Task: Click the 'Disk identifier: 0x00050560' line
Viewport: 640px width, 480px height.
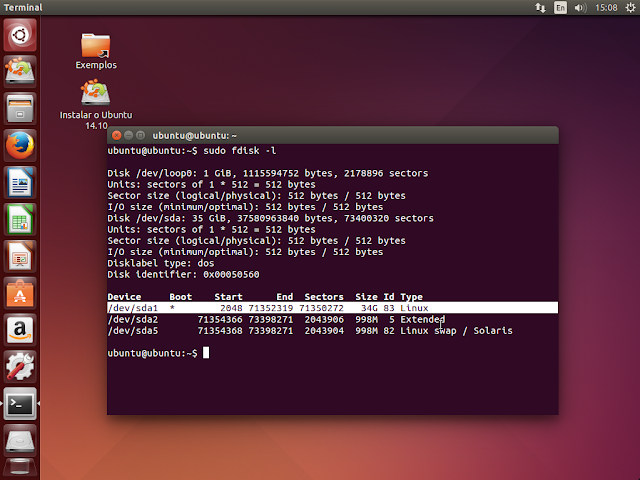Action: (183, 274)
